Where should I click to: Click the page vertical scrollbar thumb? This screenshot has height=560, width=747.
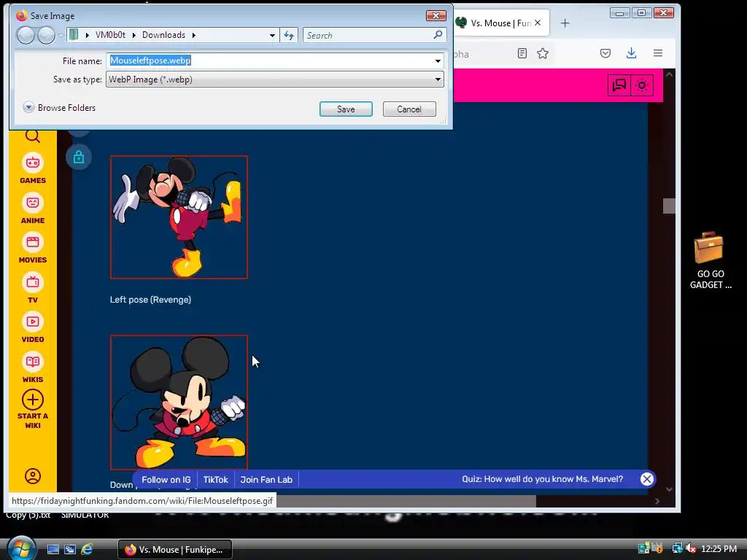[x=669, y=206]
